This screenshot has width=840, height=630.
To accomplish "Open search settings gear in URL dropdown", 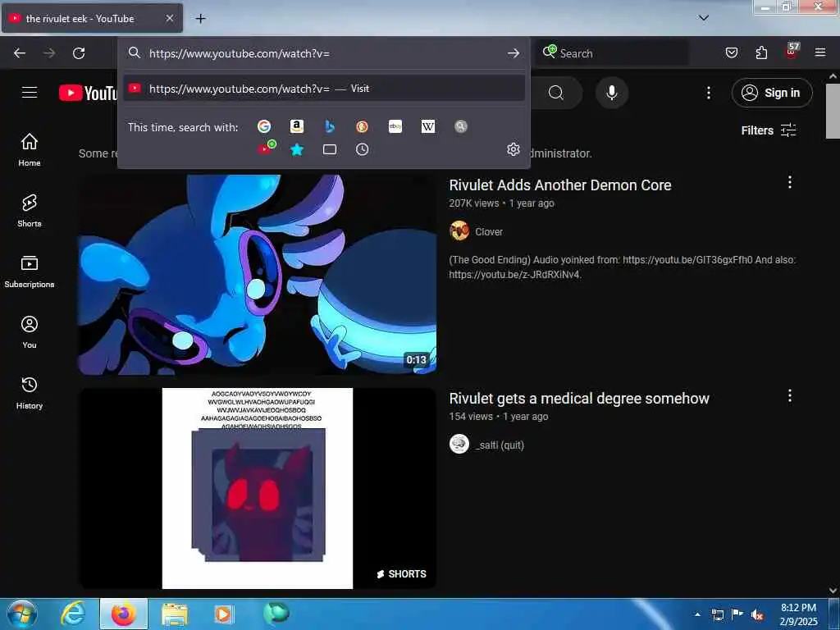I will pos(514,149).
